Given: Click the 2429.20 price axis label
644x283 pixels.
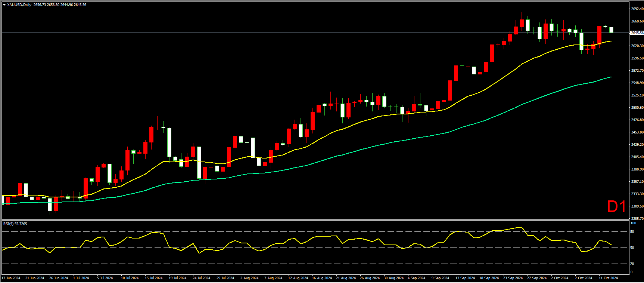Looking at the screenshot, I should tap(637, 145).
